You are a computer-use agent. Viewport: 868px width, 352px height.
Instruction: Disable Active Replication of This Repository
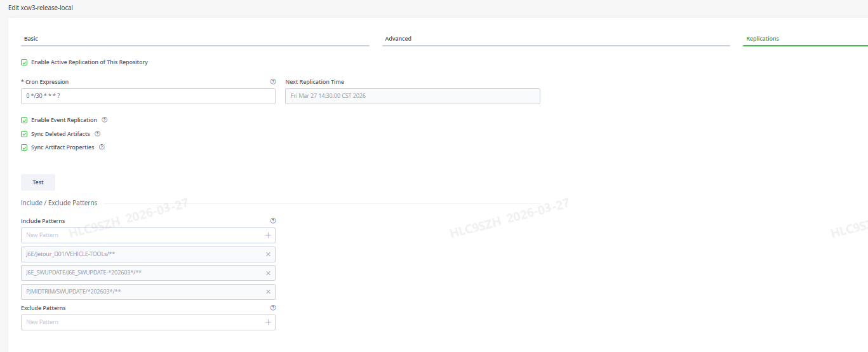pos(25,62)
